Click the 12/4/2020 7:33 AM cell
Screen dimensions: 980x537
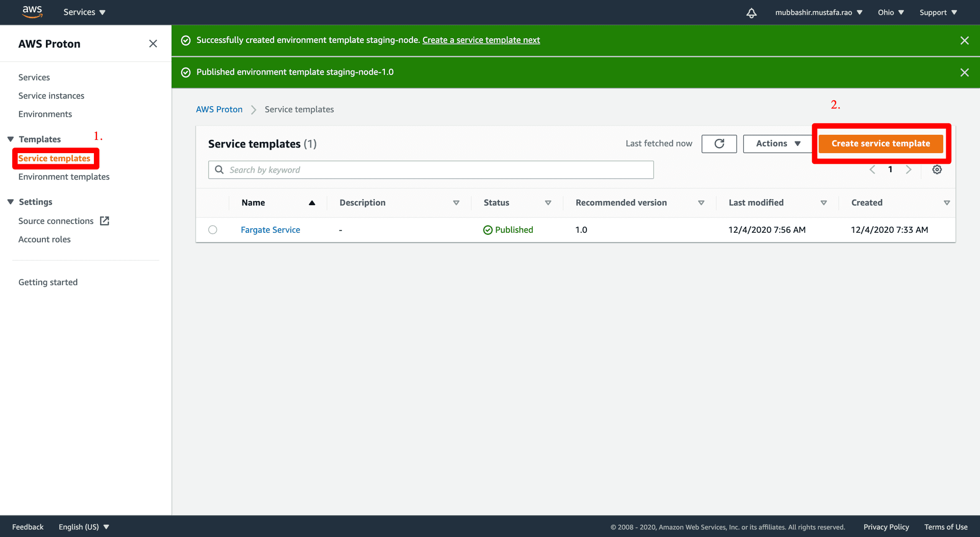pos(889,230)
